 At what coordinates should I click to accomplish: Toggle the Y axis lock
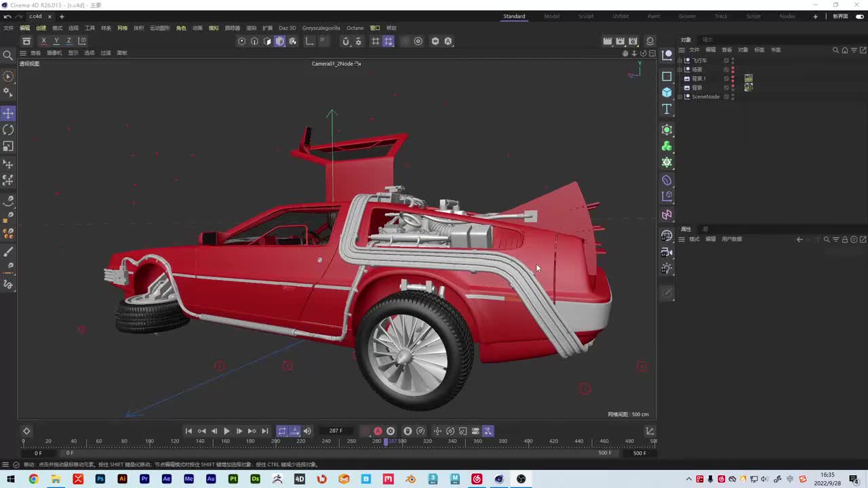click(x=56, y=41)
